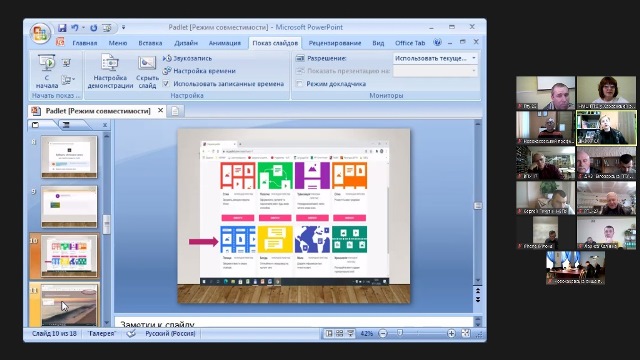Toggle Использовать записанные времена checkbox
Screen dimensions: 640x360
point(166,84)
